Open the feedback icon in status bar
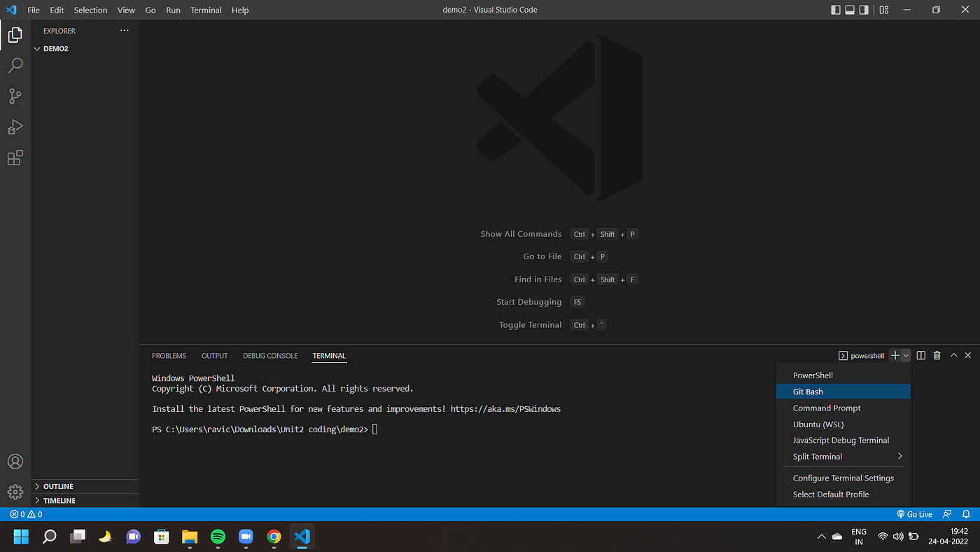This screenshot has width=980, height=552. click(948, 514)
